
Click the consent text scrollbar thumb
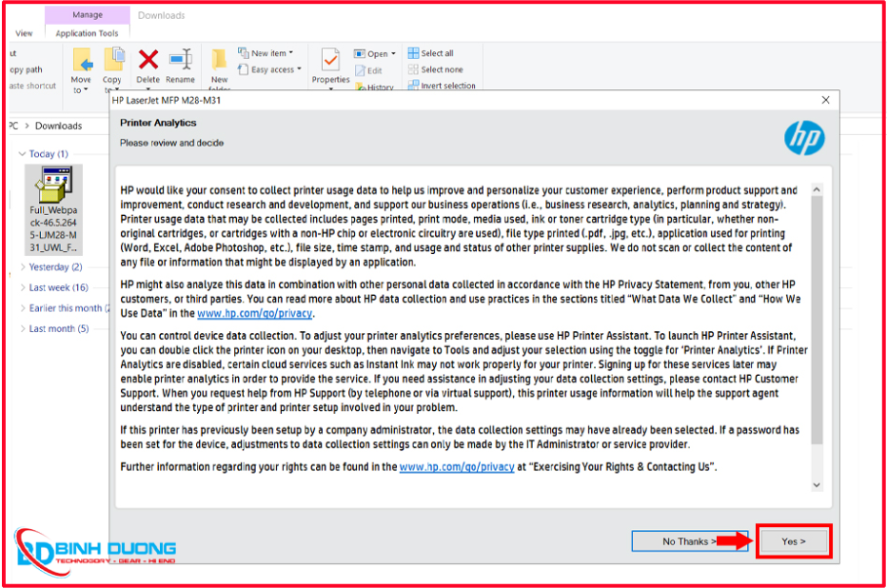817,320
